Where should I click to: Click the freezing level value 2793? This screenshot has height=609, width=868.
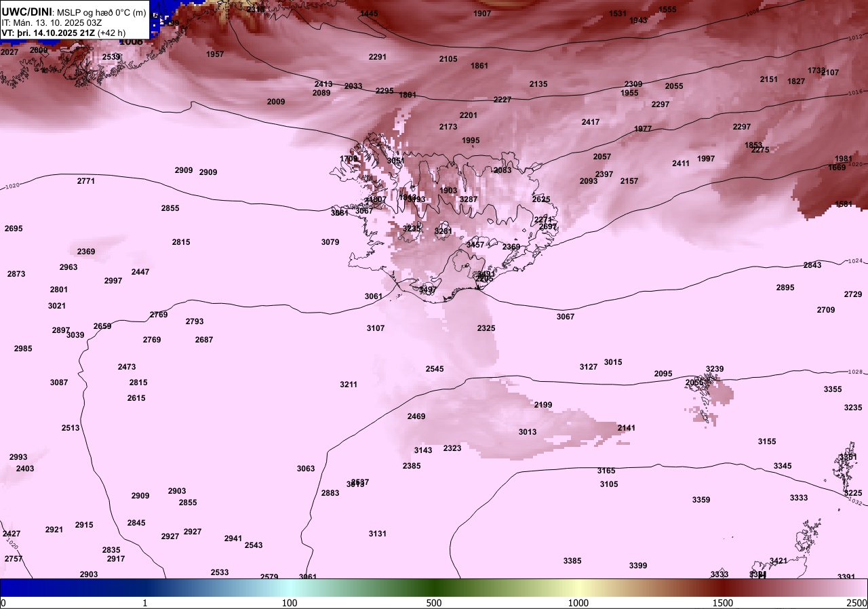(x=195, y=321)
